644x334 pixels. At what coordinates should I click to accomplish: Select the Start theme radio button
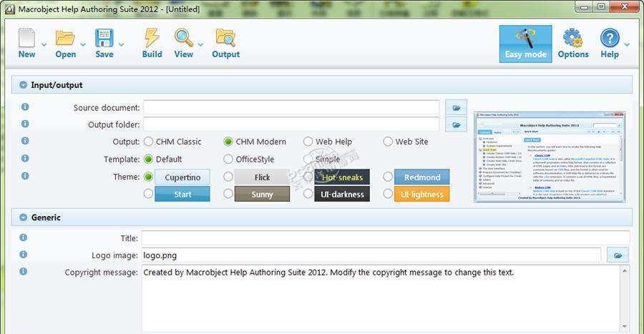click(x=148, y=194)
